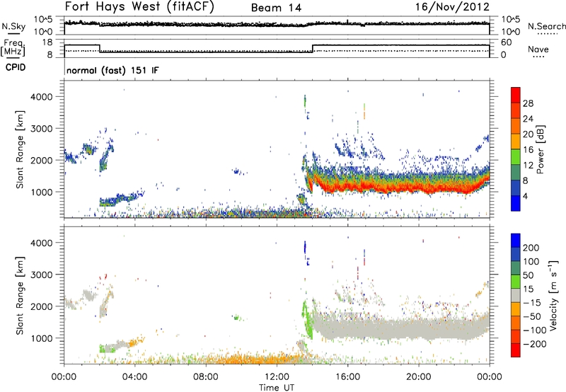Screen dimensions: 566x392
Task: Click the 'Velocity [m s-1]' colorbar title
Action: (553, 295)
